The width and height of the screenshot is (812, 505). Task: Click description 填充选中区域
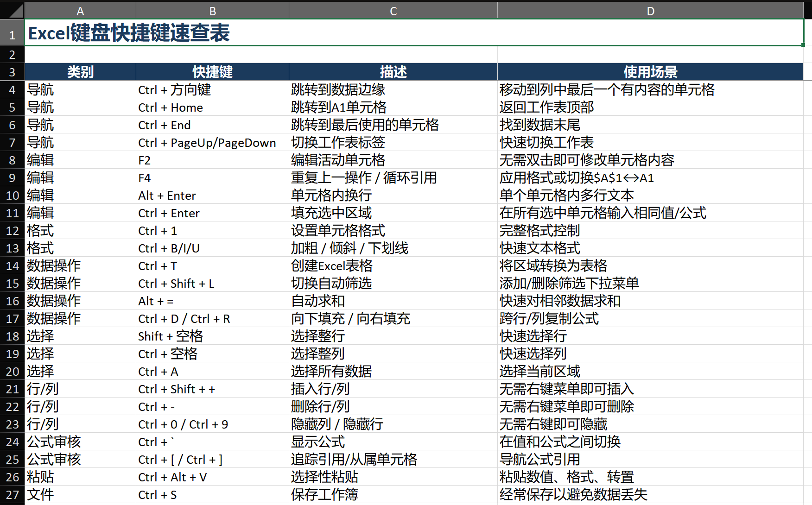pos(393,213)
